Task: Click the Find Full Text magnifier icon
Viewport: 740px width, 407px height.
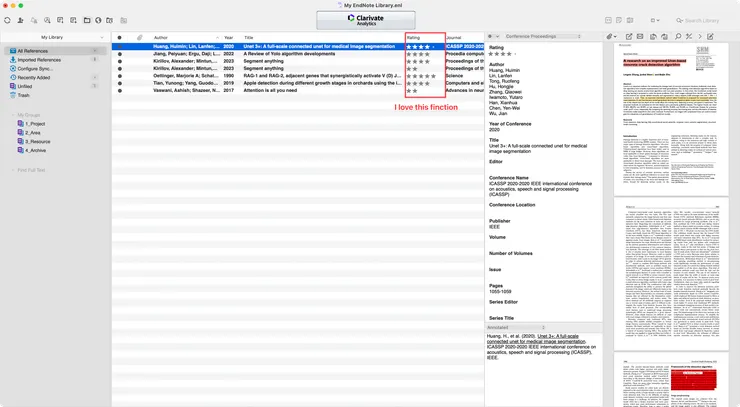Action: pyautogui.click(x=47, y=20)
